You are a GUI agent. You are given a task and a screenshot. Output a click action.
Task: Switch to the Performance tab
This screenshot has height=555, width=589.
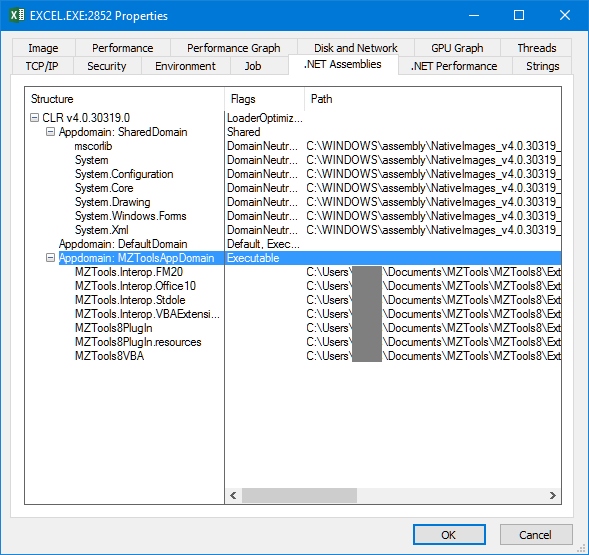(x=122, y=48)
